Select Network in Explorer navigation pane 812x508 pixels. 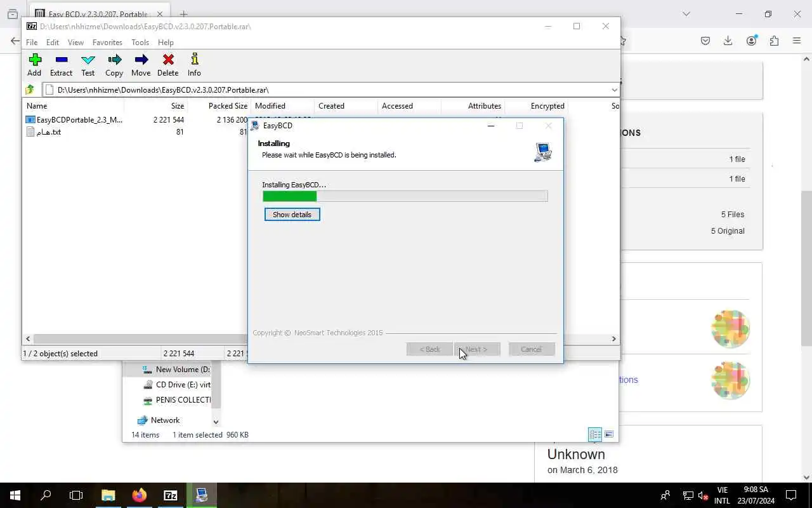point(159,420)
